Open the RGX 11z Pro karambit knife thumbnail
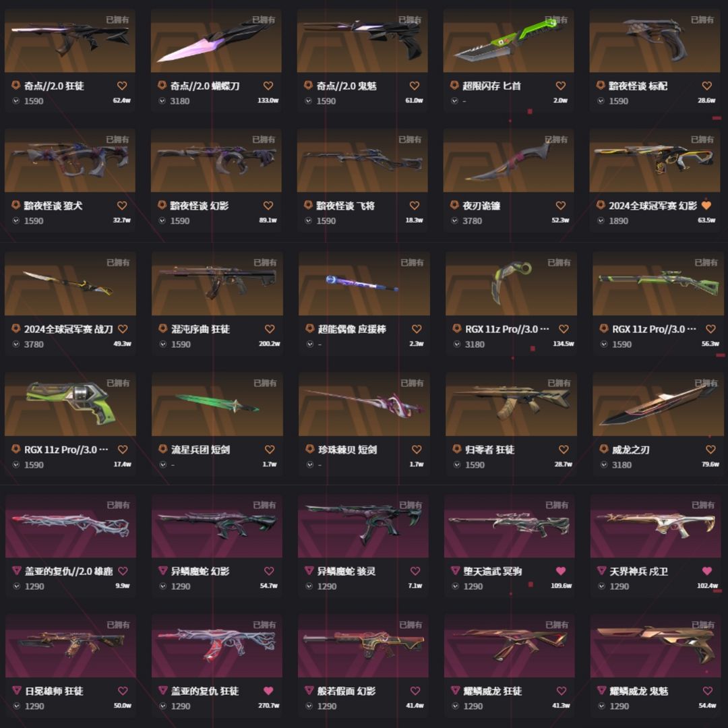This screenshot has width=728, height=728. point(511,284)
